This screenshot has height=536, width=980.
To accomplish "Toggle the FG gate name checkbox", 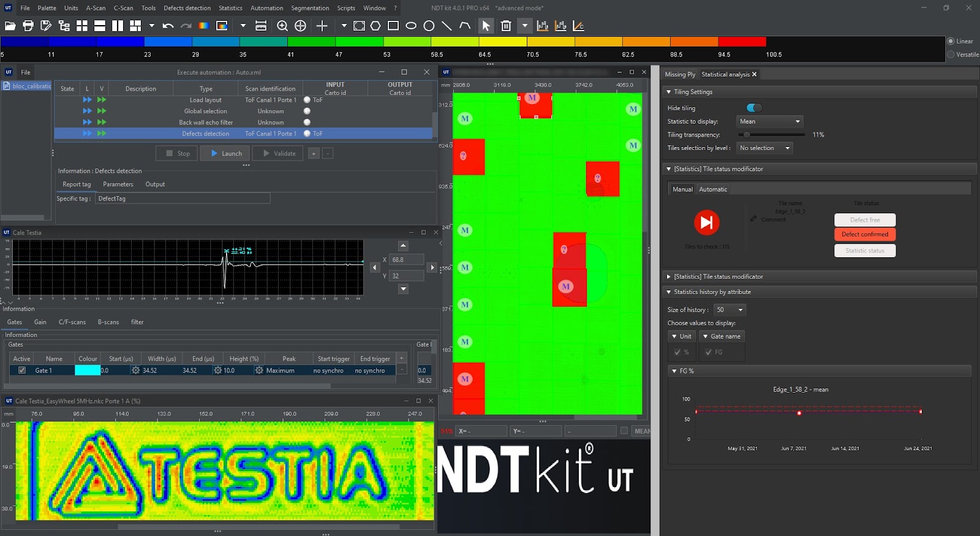I will (709, 352).
